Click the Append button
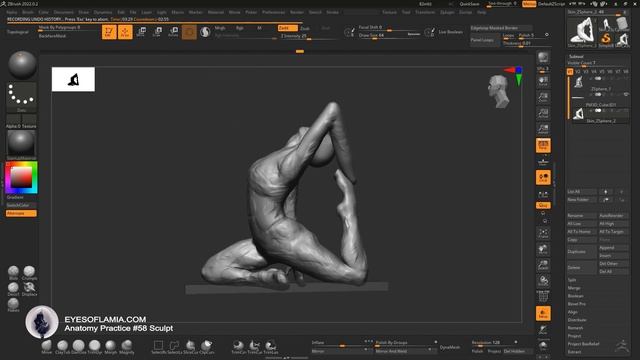 coord(613,248)
